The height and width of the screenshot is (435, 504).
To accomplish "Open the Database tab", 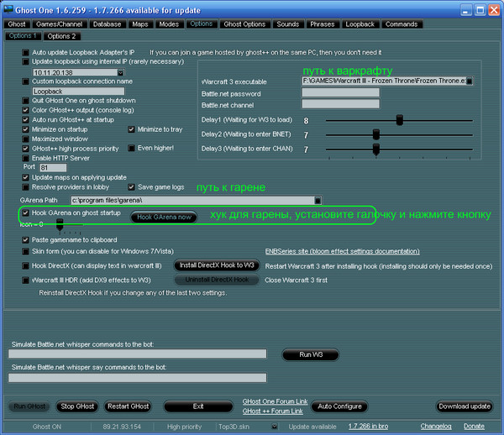I will tap(108, 24).
